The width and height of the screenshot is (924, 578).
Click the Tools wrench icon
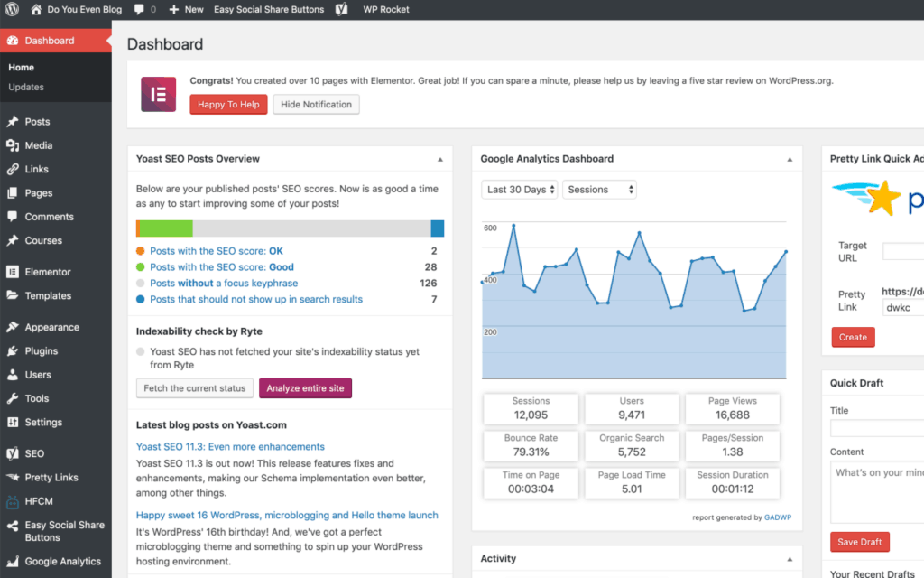coord(13,398)
